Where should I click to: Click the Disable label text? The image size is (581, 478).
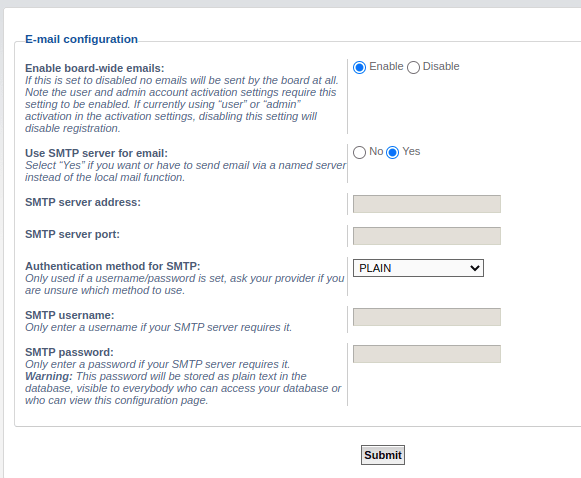tap(441, 66)
